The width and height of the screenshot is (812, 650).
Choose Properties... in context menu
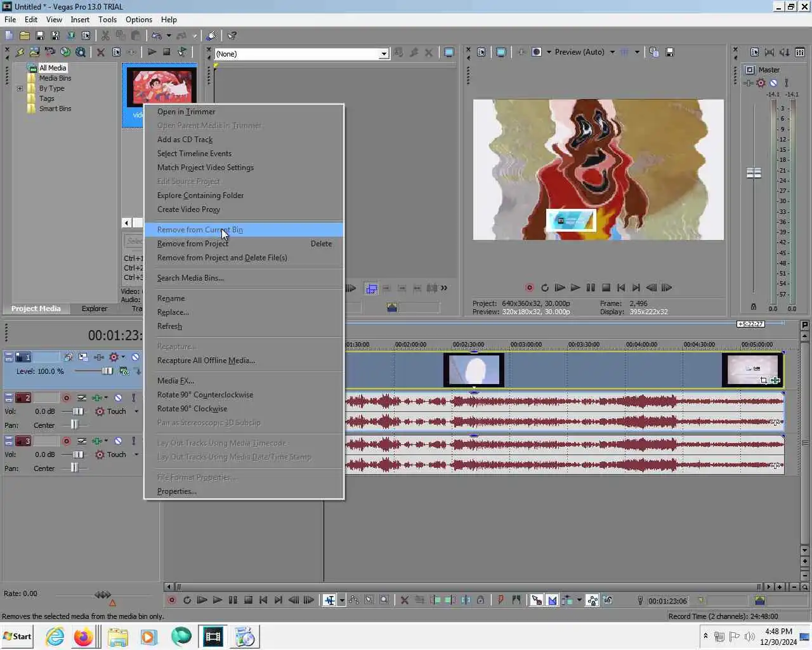pyautogui.click(x=244, y=491)
